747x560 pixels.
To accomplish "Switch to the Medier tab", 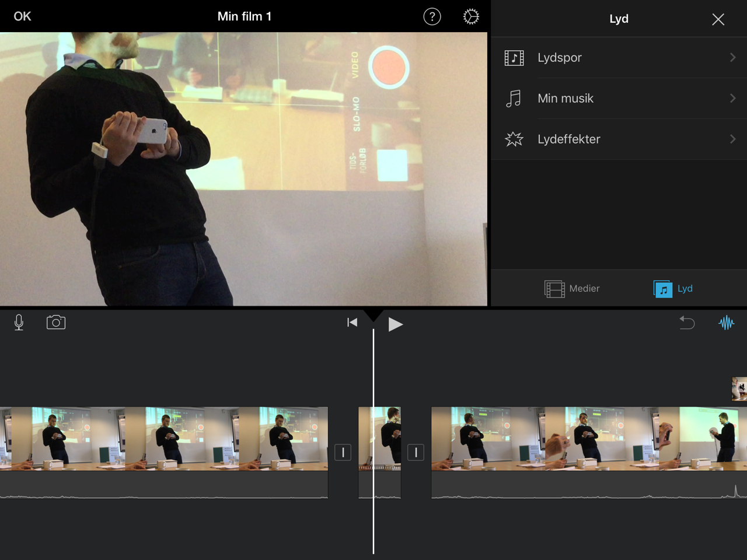I will pyautogui.click(x=572, y=289).
